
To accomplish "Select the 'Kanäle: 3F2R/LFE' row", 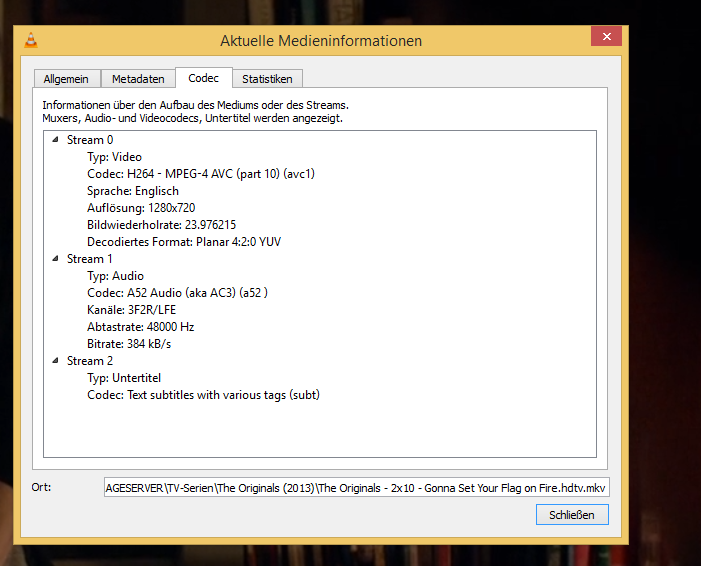I will (131, 310).
